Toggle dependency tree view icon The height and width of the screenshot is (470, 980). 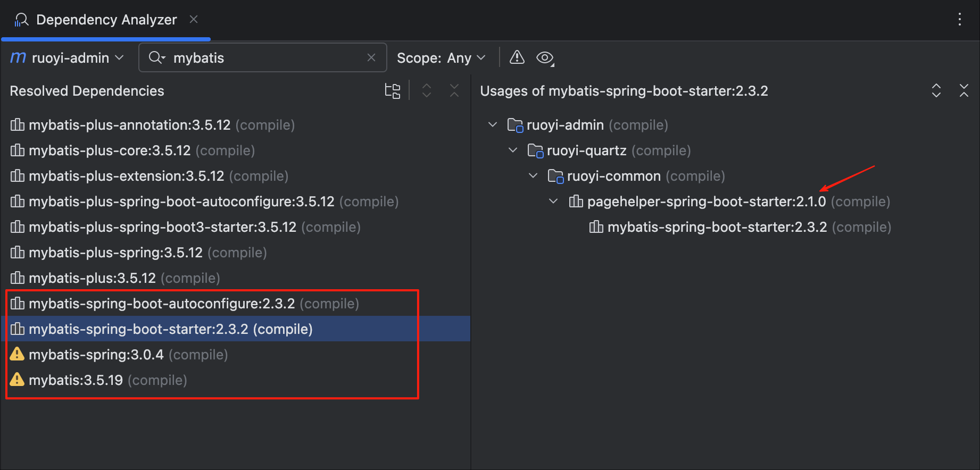392,91
